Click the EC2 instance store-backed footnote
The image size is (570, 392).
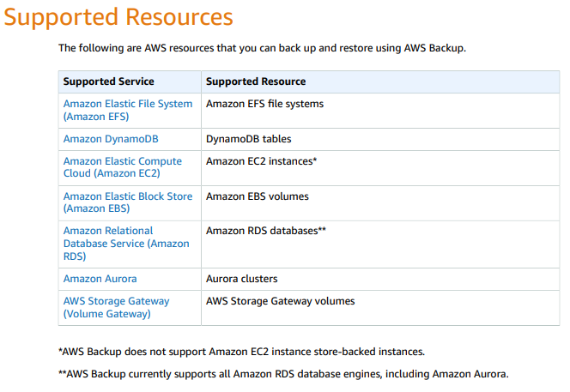coord(241,352)
